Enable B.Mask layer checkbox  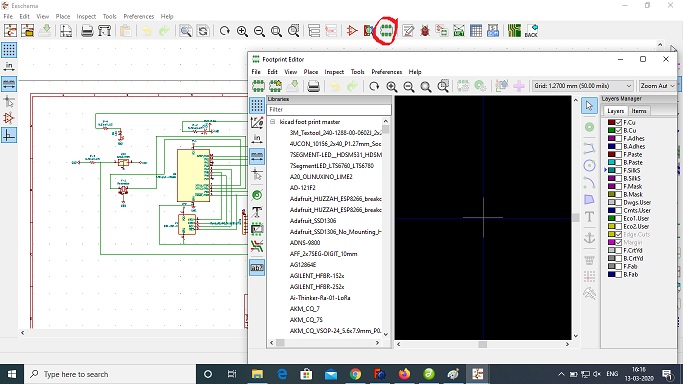tap(618, 194)
